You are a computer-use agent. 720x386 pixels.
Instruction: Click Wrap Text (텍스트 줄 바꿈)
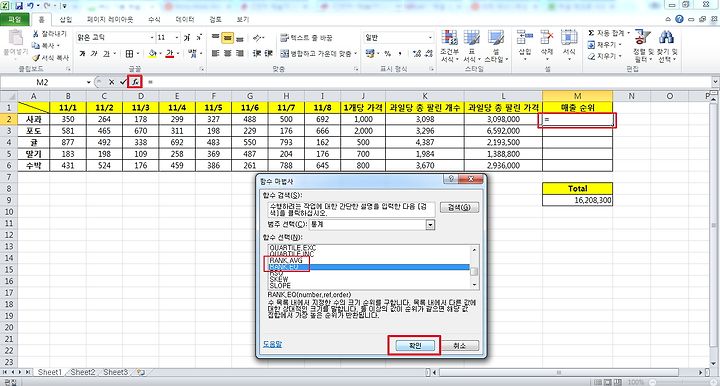click(306, 38)
